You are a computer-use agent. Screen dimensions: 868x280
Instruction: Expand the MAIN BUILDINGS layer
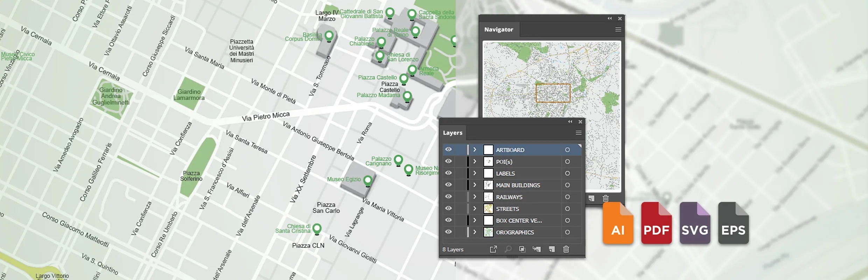[x=475, y=185]
